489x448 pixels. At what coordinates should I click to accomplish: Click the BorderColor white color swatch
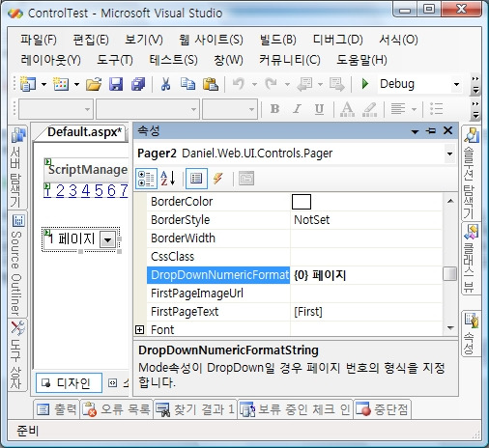[x=302, y=202]
